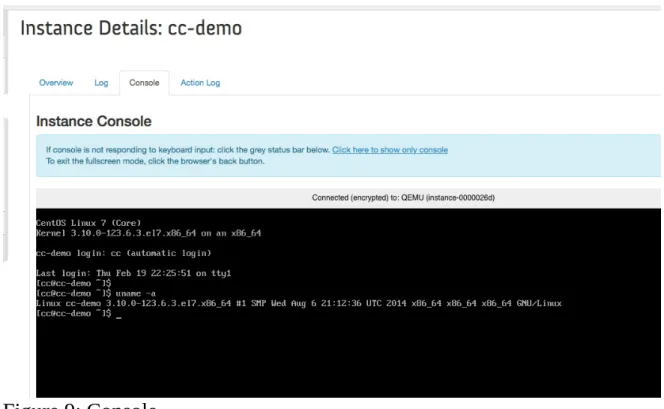
Task: Click the 'CentOS Linux 7 (Core)' console line
Action: (x=89, y=223)
